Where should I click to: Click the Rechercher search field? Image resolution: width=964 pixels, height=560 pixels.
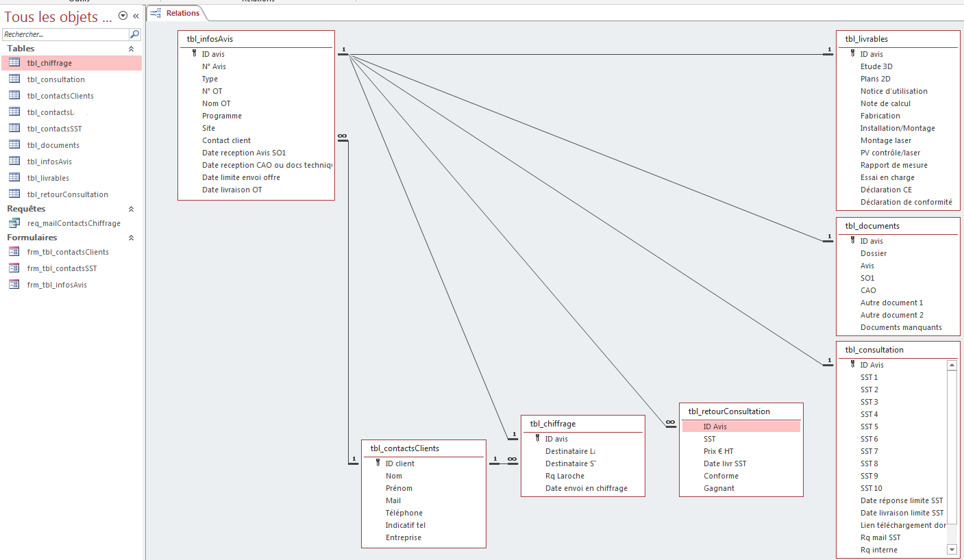click(x=66, y=34)
